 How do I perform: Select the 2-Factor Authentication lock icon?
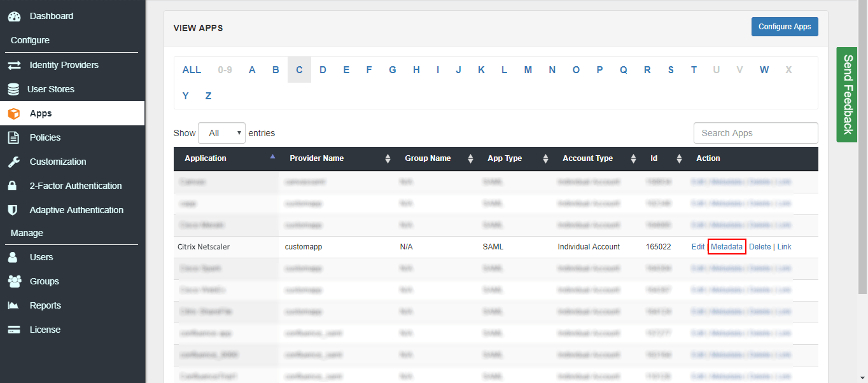click(x=15, y=186)
